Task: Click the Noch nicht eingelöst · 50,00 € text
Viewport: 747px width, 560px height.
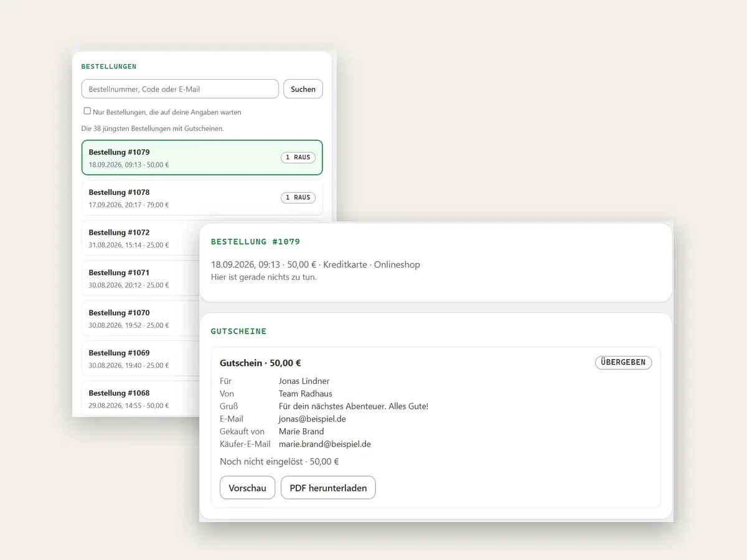Action: coord(279,462)
